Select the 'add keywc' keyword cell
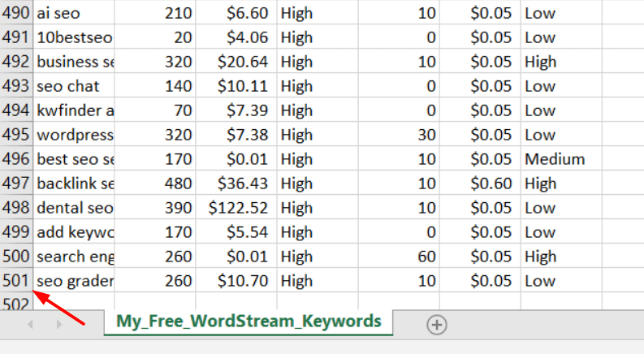The width and height of the screenshot is (644, 354). point(74,232)
